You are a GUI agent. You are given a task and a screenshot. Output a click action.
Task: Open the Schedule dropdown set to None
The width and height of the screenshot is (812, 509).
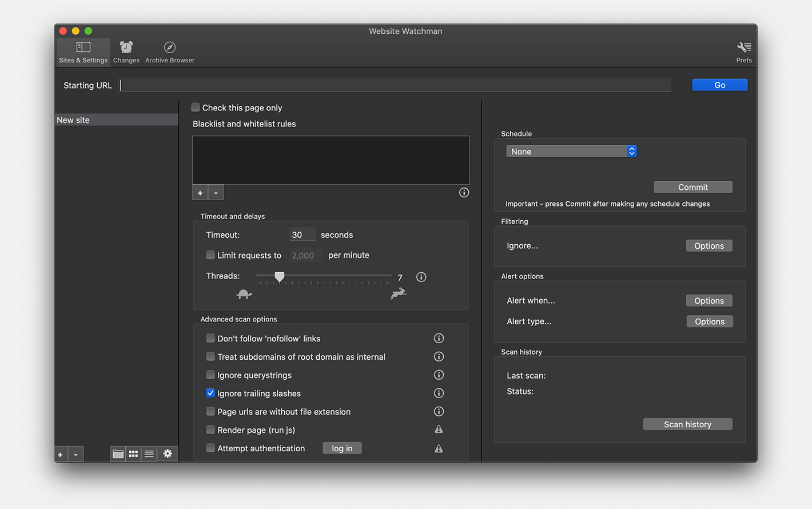571,151
